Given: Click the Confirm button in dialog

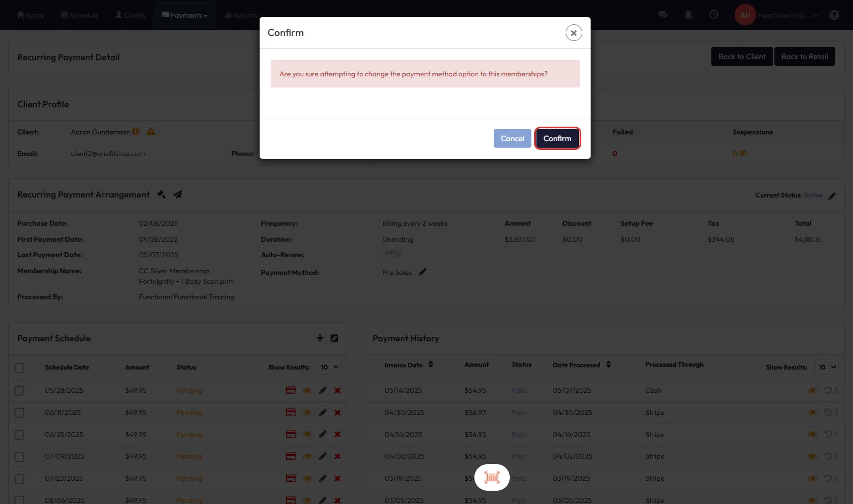Looking at the screenshot, I should click(x=557, y=138).
